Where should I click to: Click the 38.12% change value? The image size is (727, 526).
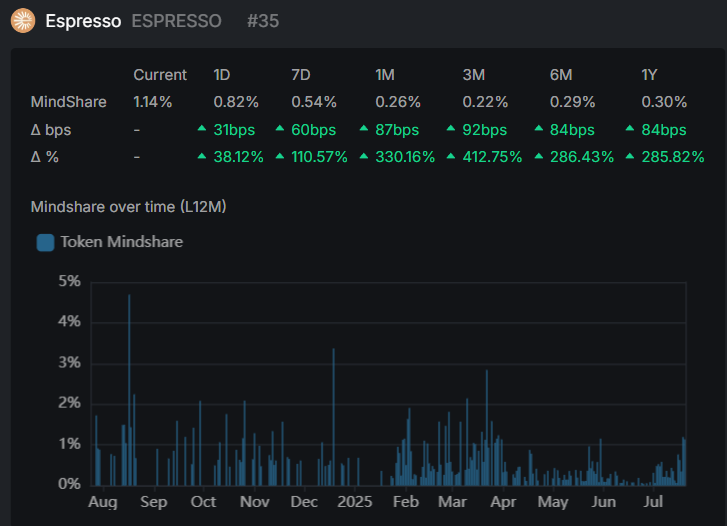238,157
